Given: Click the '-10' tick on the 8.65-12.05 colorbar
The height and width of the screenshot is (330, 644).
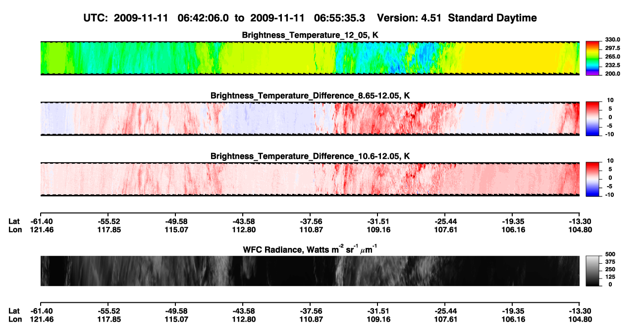Looking at the screenshot, I should point(609,134).
